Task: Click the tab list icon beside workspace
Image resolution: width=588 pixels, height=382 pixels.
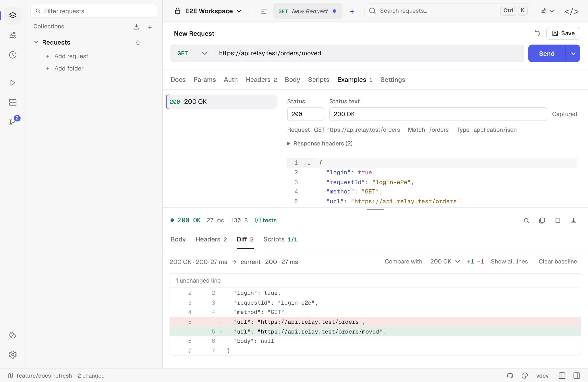Action: point(264,11)
